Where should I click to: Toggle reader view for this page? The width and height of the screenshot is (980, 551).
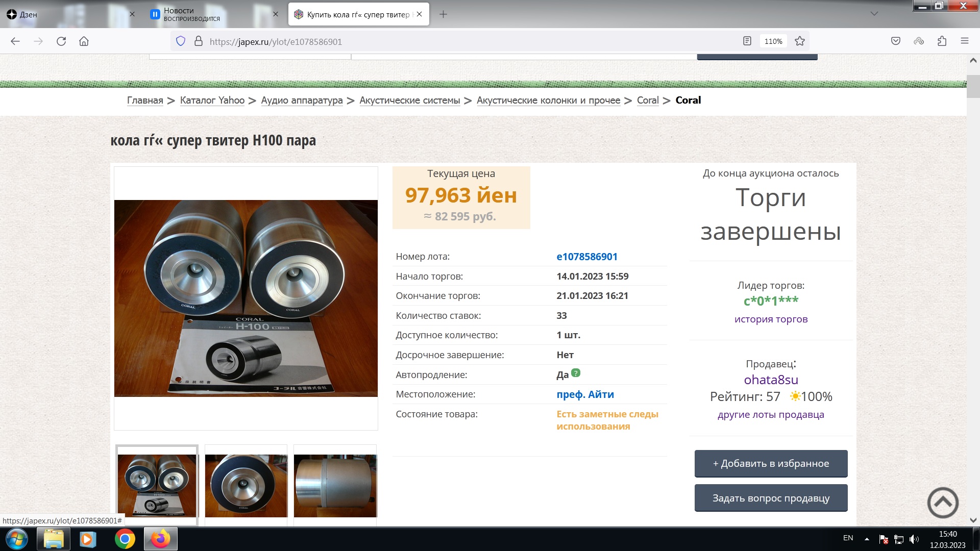point(747,41)
